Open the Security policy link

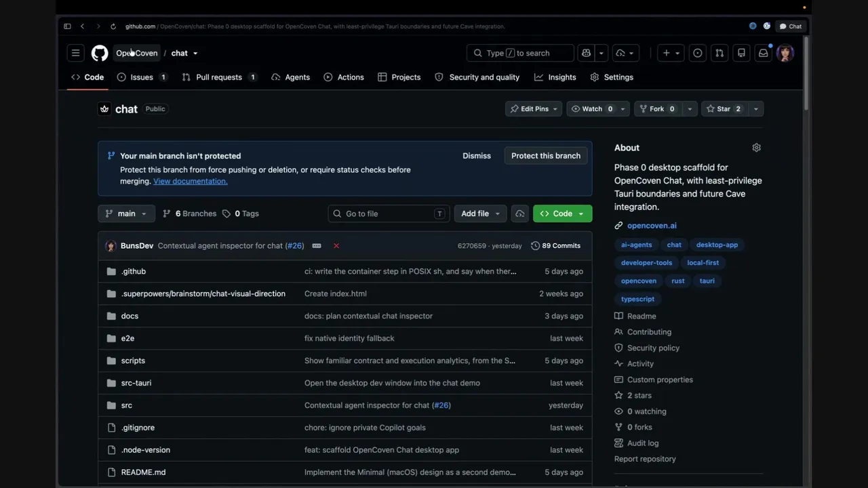point(653,348)
